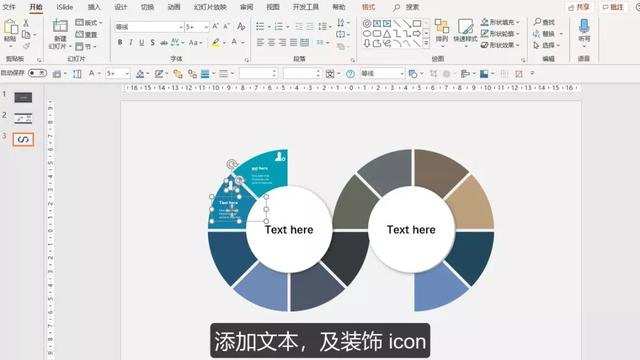640x360 pixels.
Task: Apply Italic formatting
Action: pyautogui.click(x=131, y=42)
